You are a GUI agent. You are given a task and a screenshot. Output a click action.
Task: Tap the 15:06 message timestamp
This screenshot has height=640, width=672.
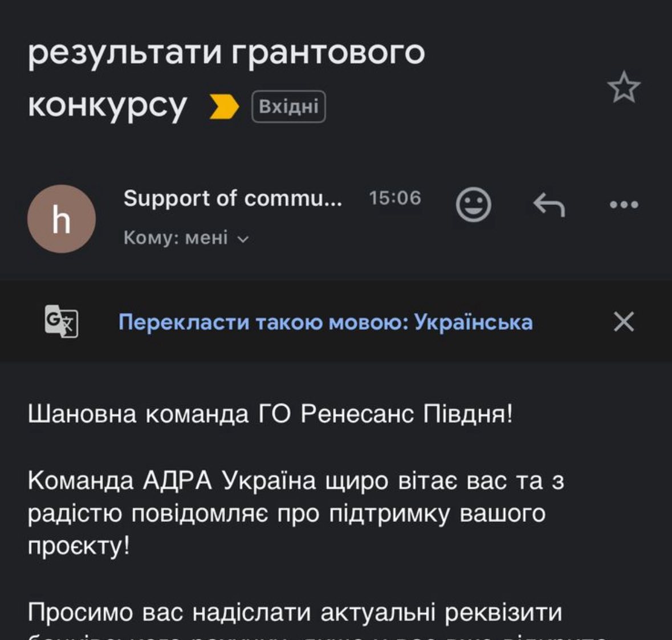point(394,198)
